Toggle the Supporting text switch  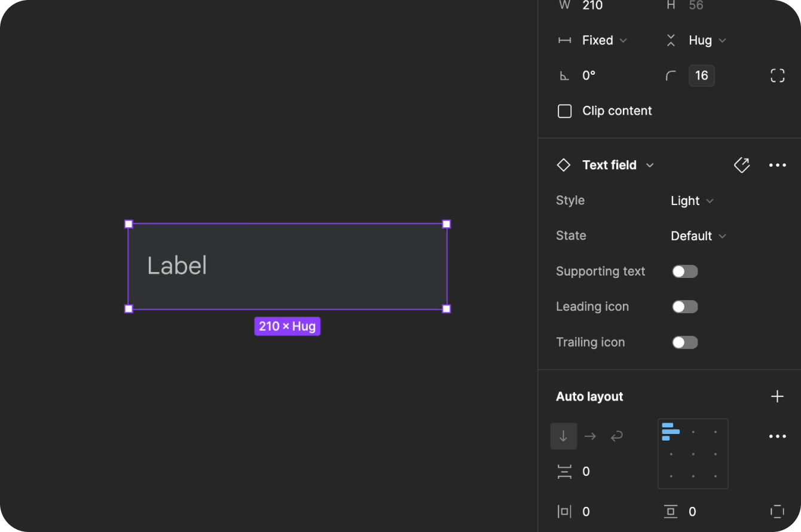[x=684, y=271]
